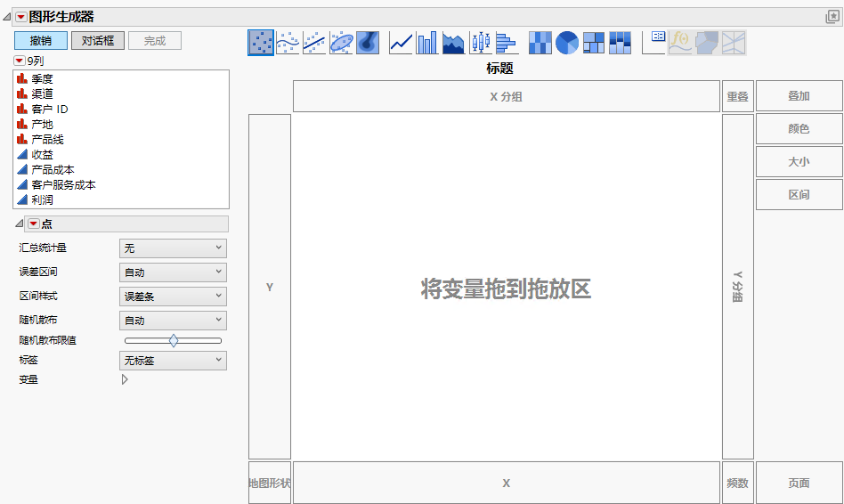Open the 区间样式 dropdown
Viewport: 844px width, 504px height.
(x=173, y=297)
